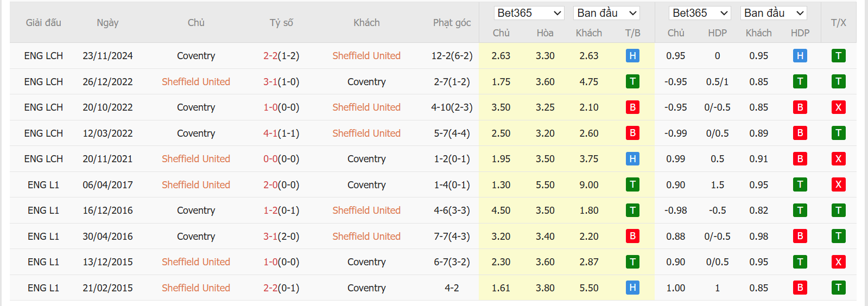Viewport: 868px width, 306px height.
Task: Open Sheffield United link in 23/11/2024 row
Action: point(366,56)
